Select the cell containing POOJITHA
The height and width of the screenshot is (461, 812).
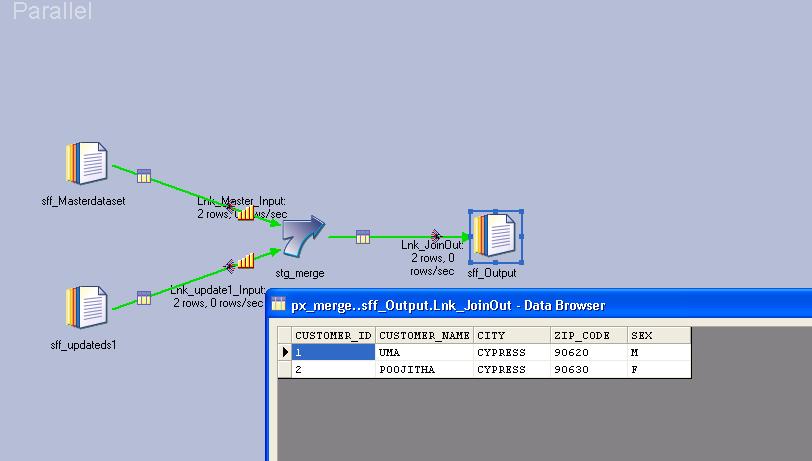[424, 369]
